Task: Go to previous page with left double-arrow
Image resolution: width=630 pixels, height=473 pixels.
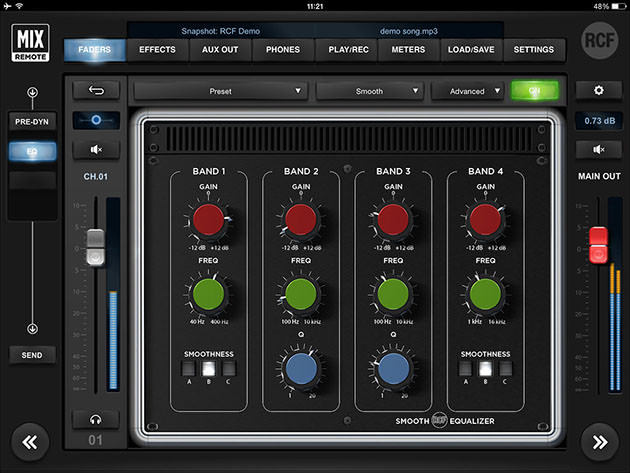Action: [x=32, y=441]
